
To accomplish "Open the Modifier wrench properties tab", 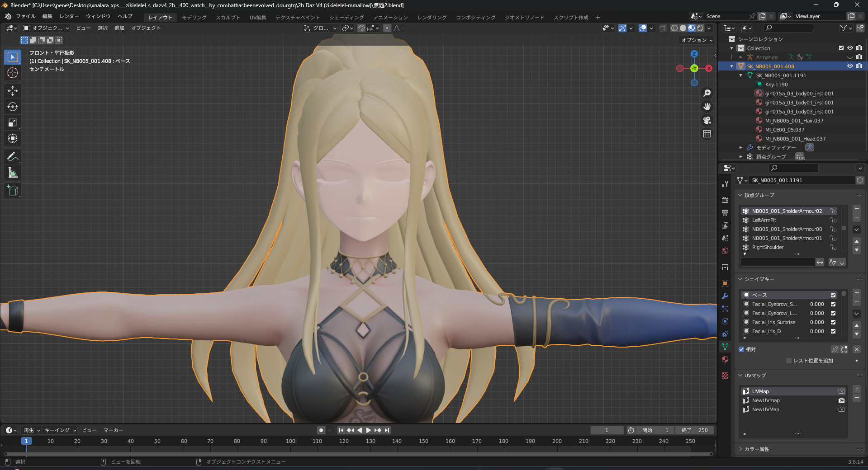I will tap(725, 296).
